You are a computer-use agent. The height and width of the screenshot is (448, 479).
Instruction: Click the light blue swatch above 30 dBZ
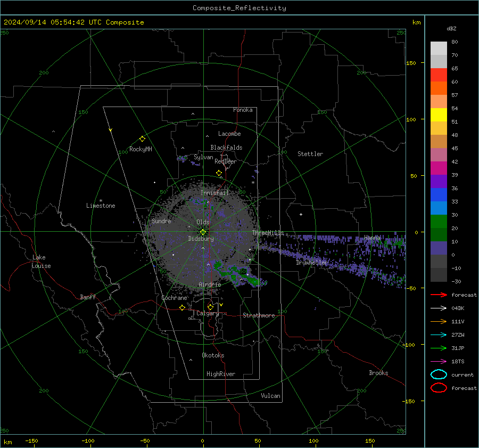[439, 208]
